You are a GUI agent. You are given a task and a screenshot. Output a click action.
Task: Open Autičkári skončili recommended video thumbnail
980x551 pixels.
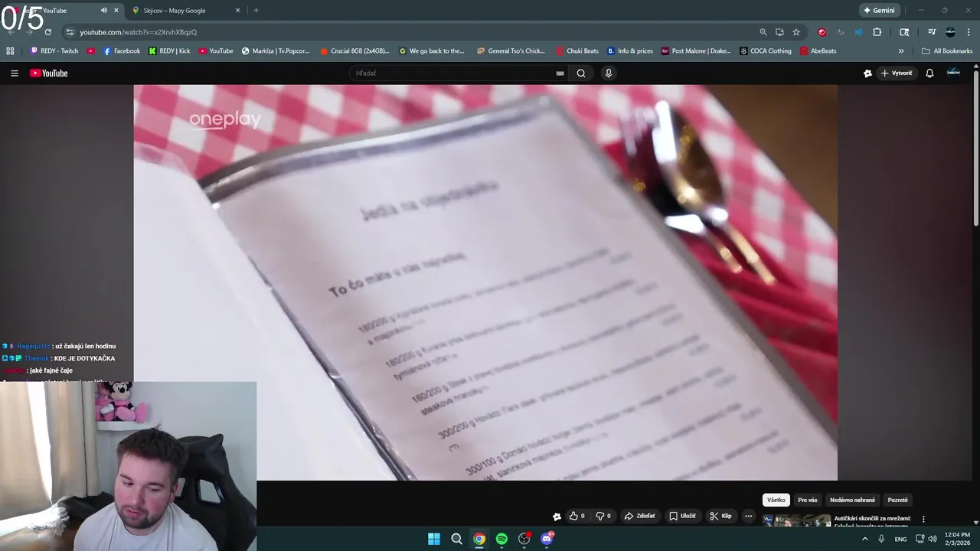(x=797, y=520)
